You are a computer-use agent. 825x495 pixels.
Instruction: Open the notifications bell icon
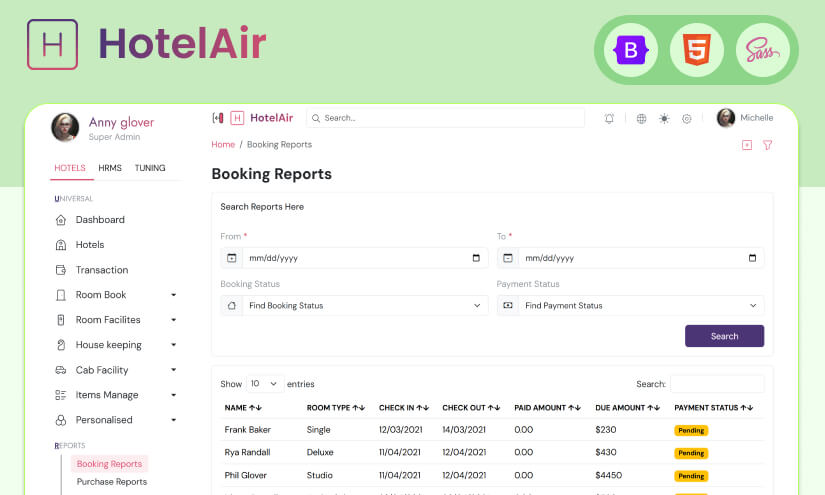click(609, 118)
